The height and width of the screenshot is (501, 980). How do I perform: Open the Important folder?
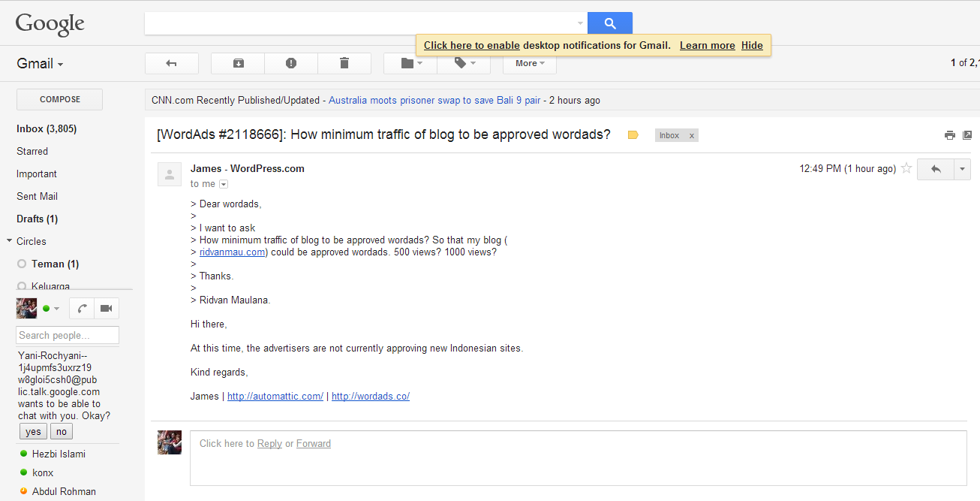37,174
